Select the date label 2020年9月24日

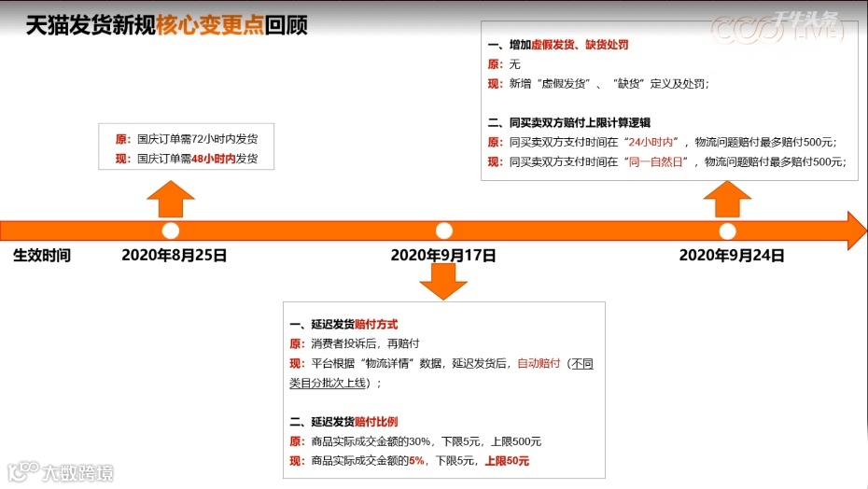[x=732, y=256]
